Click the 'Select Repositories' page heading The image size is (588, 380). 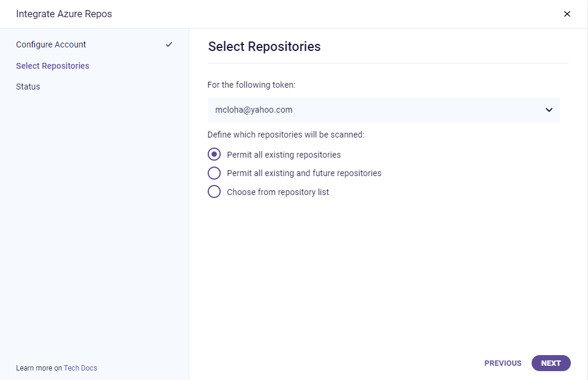264,47
